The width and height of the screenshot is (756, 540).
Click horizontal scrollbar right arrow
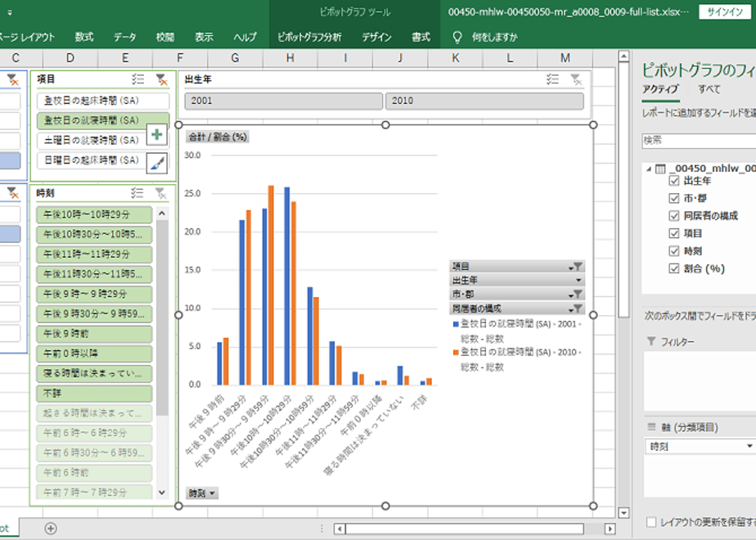pyautogui.click(x=610, y=529)
